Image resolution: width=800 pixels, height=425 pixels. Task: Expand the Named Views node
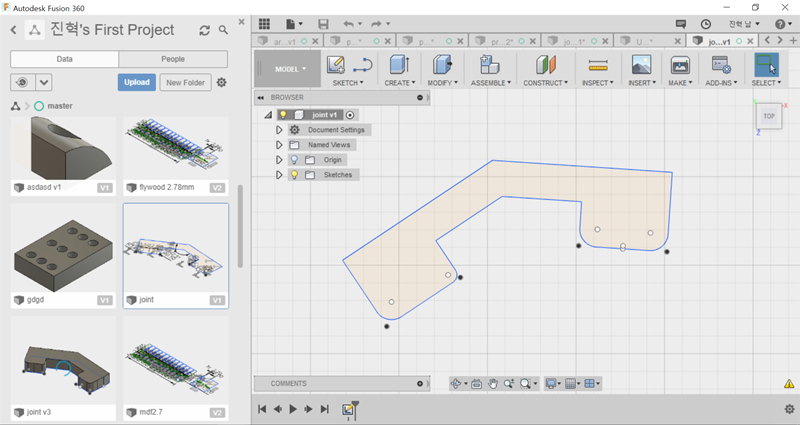(279, 145)
